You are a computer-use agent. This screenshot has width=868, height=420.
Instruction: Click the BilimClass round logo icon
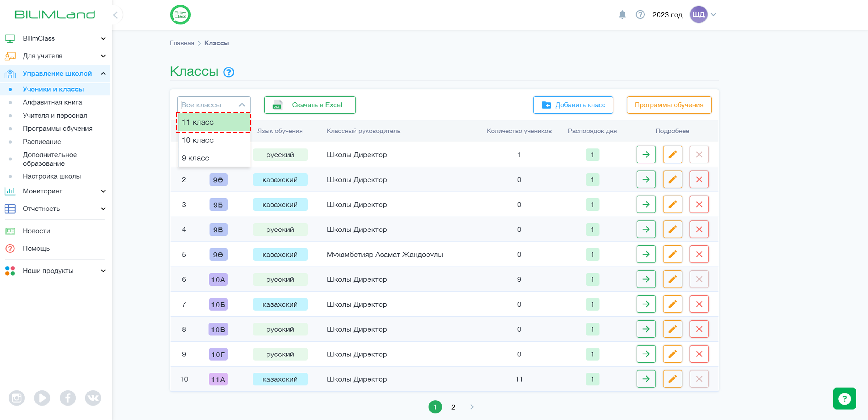tap(180, 14)
